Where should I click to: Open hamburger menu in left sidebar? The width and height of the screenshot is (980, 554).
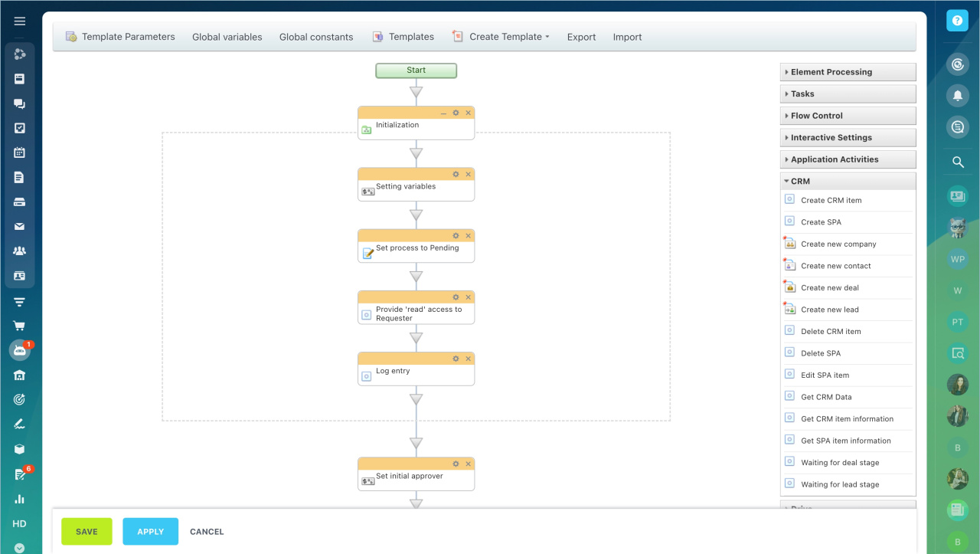tap(19, 21)
